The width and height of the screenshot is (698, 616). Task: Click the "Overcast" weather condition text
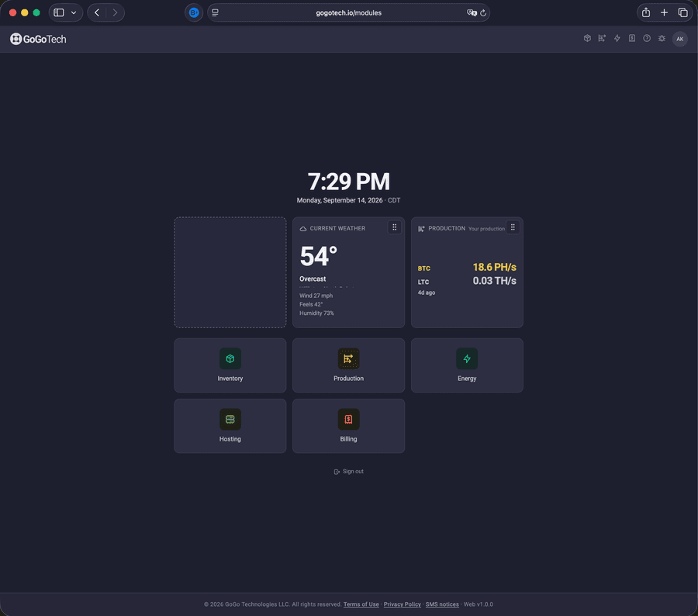313,279
